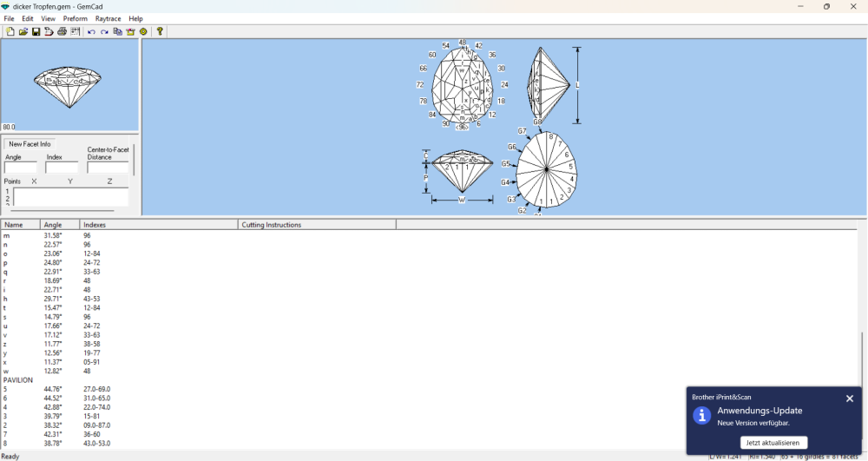Open the Raytrace menu
This screenshot has height=461, width=868.
pyautogui.click(x=108, y=18)
